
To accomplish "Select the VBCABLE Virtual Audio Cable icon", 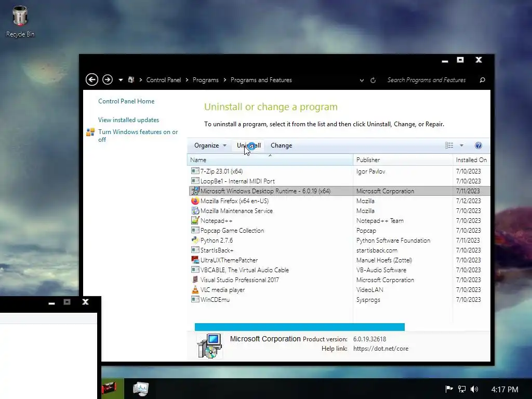I will [x=195, y=270].
